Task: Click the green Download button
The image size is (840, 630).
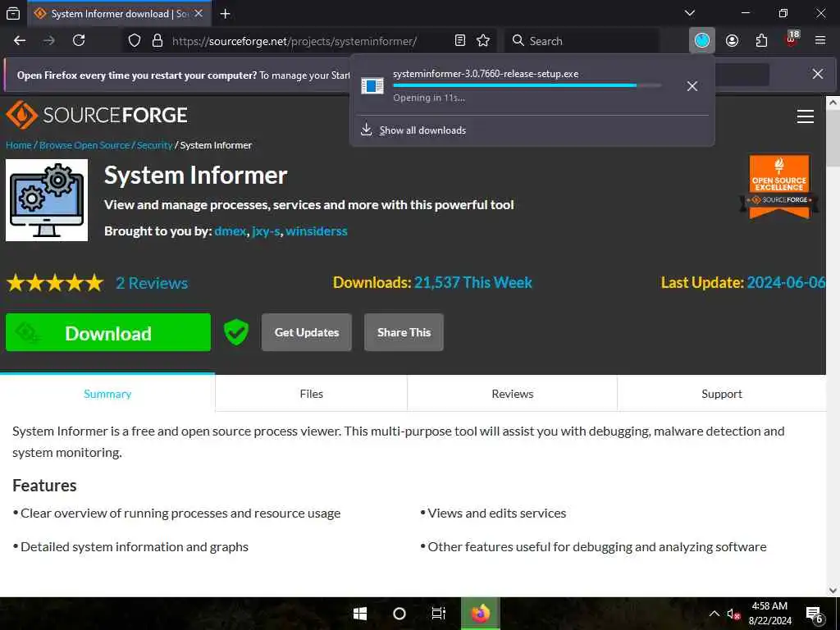Action: [x=108, y=333]
